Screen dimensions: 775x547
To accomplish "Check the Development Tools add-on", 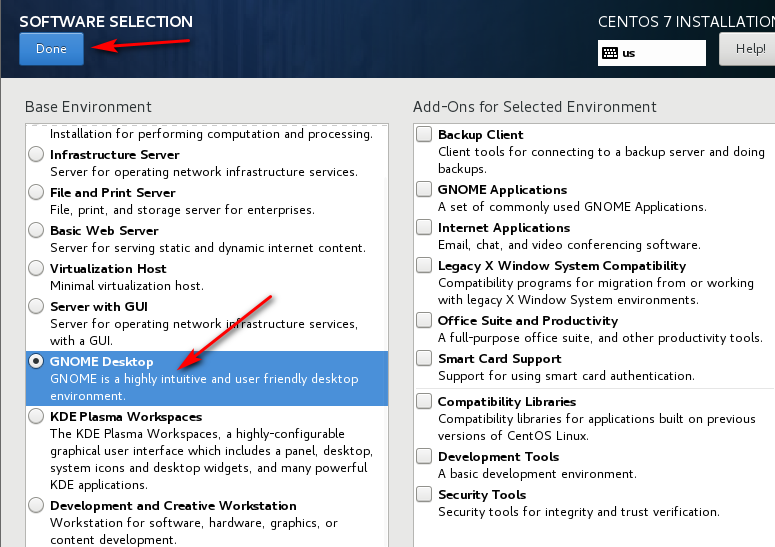I will click(424, 456).
